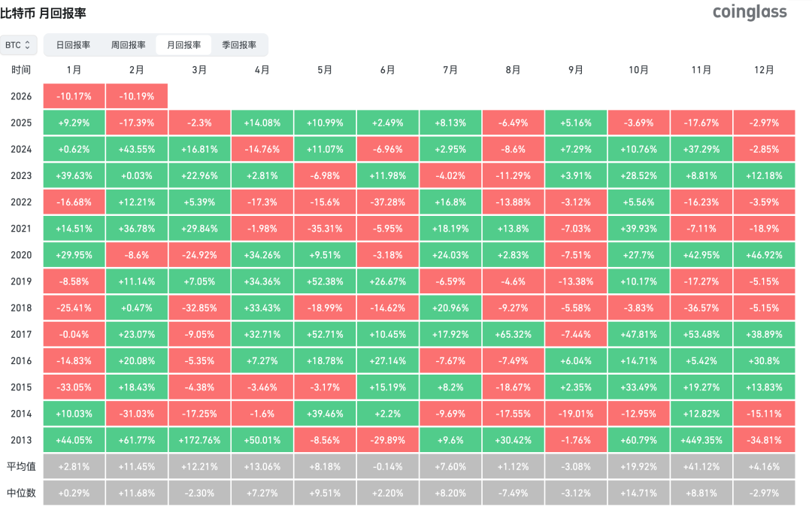812x513 pixels.
Task: Click the coinglass logo
Action: coord(750,12)
